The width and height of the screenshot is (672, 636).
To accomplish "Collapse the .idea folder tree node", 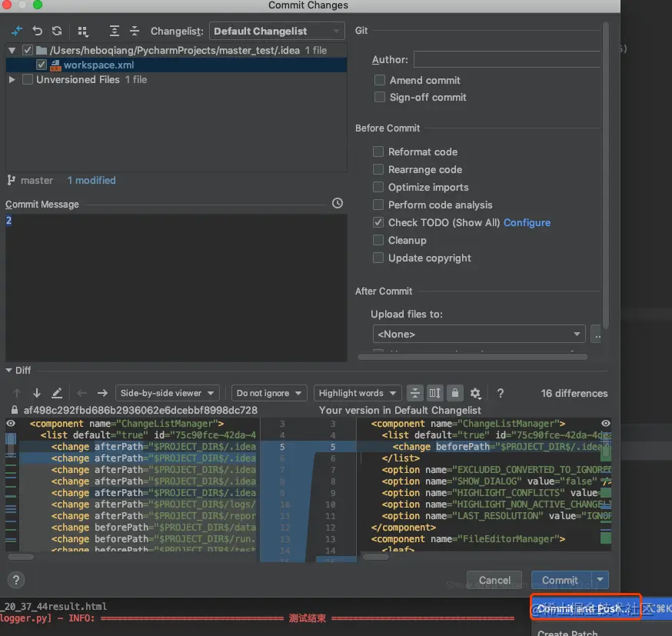I will point(12,51).
